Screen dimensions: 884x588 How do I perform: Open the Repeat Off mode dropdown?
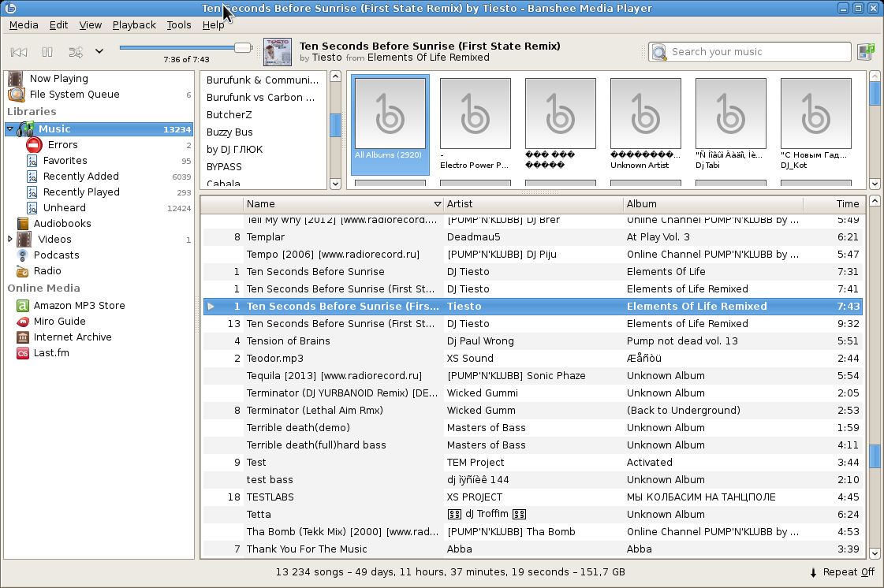[843, 572]
